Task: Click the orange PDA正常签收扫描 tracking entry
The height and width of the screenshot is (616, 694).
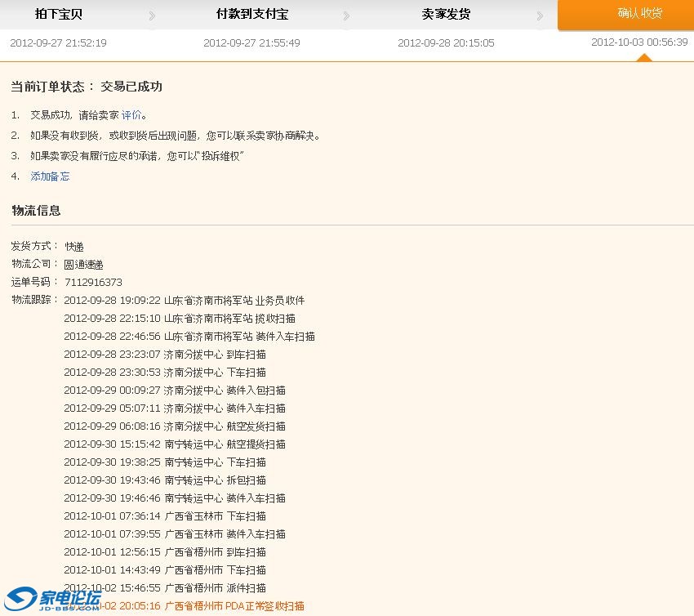Action: coord(234,606)
